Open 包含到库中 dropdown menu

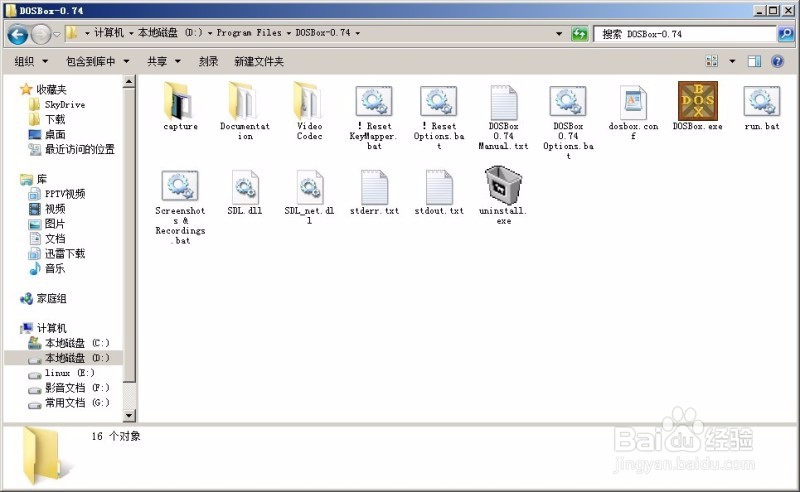[x=97, y=61]
